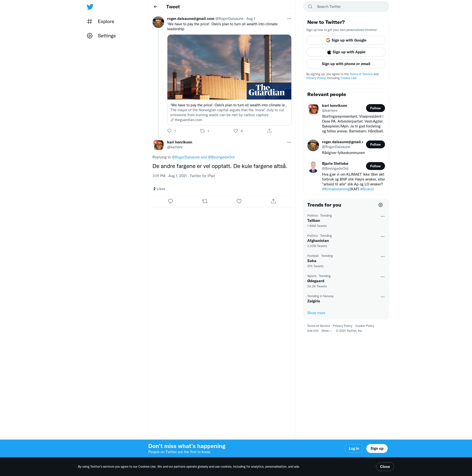
Task: Open footer Terms of Service link
Action: (318, 326)
